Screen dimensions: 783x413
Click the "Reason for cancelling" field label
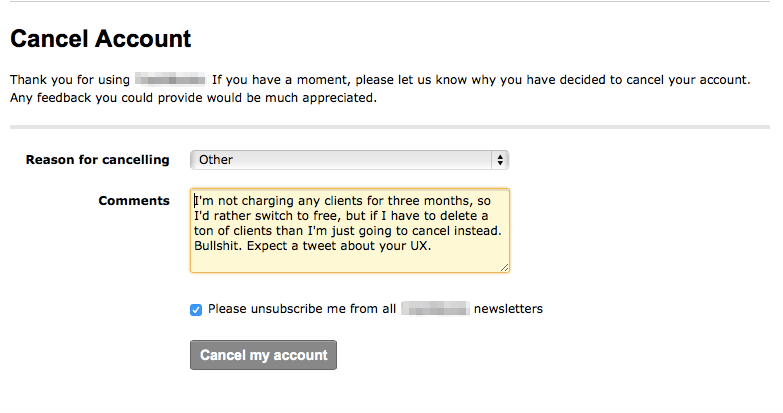click(97, 160)
